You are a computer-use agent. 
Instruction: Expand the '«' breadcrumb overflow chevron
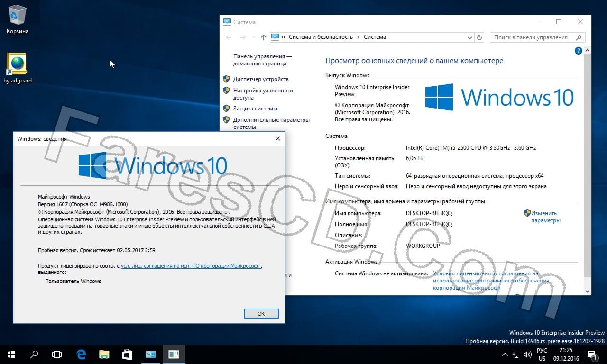[x=283, y=37]
